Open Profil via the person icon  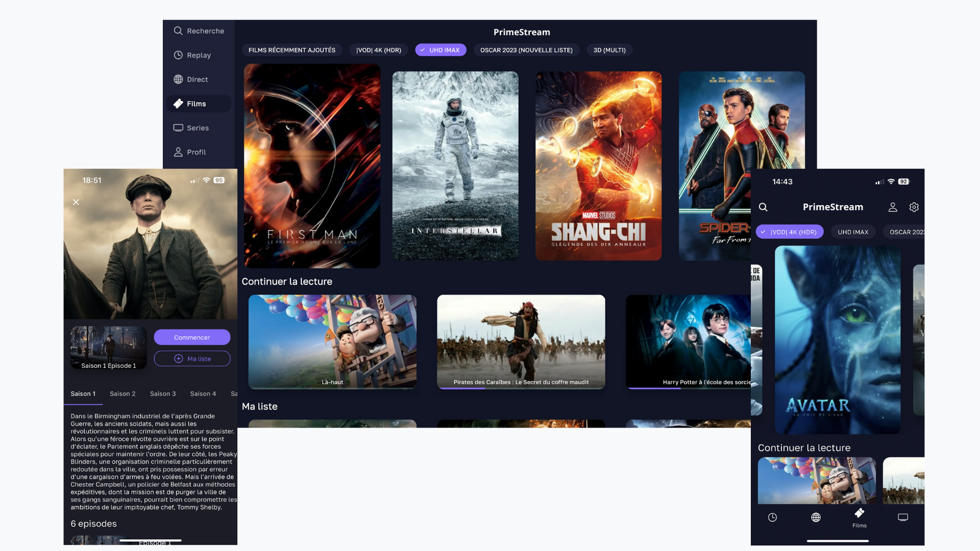[x=178, y=152]
